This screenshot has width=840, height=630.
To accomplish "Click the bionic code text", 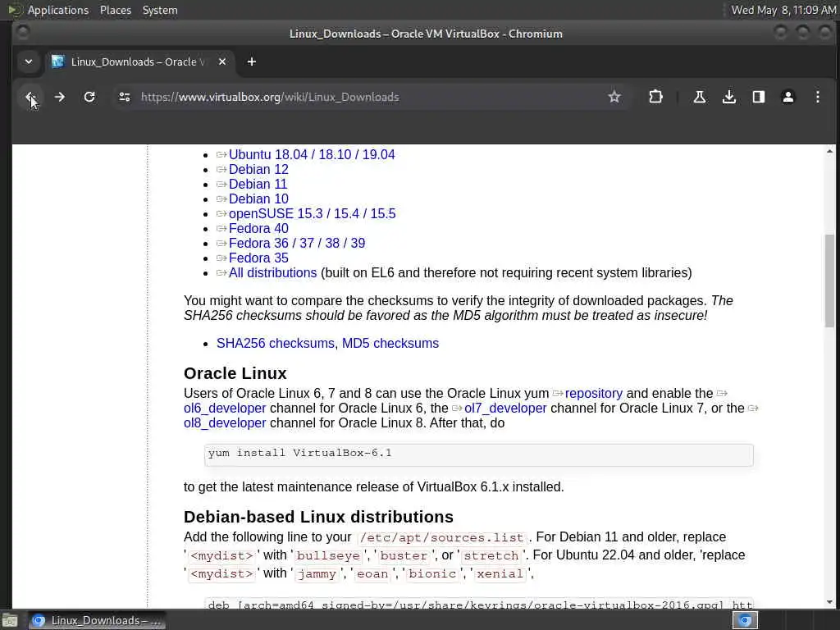I will (431, 573).
